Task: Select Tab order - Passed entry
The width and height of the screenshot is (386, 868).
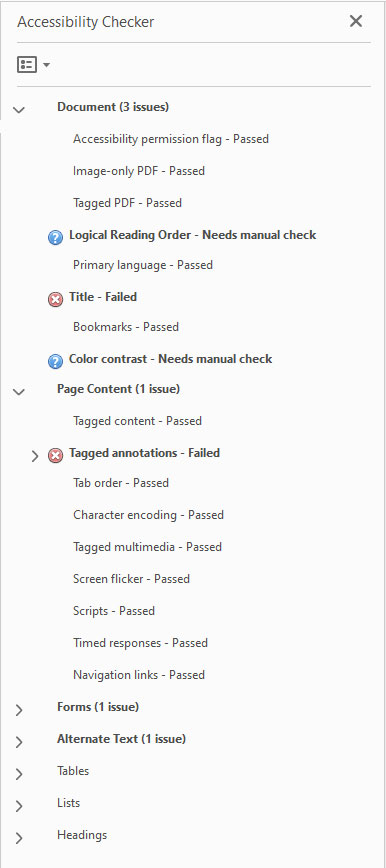Action: [121, 483]
